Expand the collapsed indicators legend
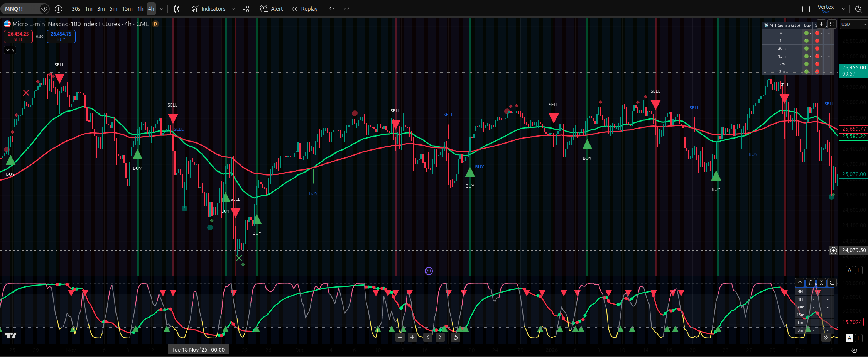Viewport: 868px width, 357px height. click(x=10, y=50)
